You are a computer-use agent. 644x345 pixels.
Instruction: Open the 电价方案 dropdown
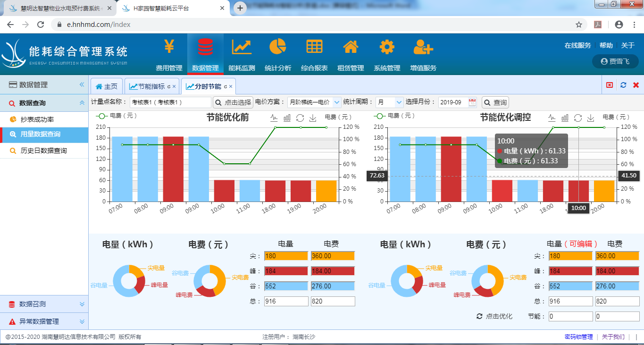pyautogui.click(x=314, y=102)
